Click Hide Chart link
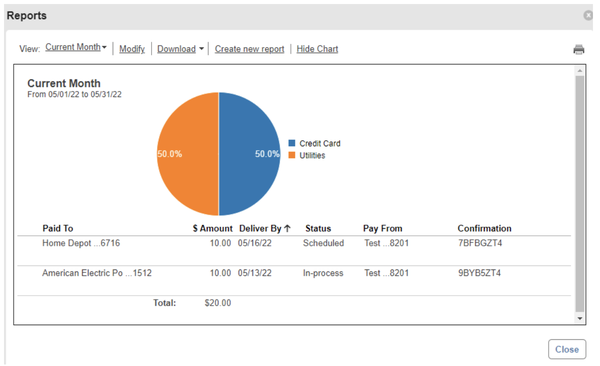 [x=317, y=49]
